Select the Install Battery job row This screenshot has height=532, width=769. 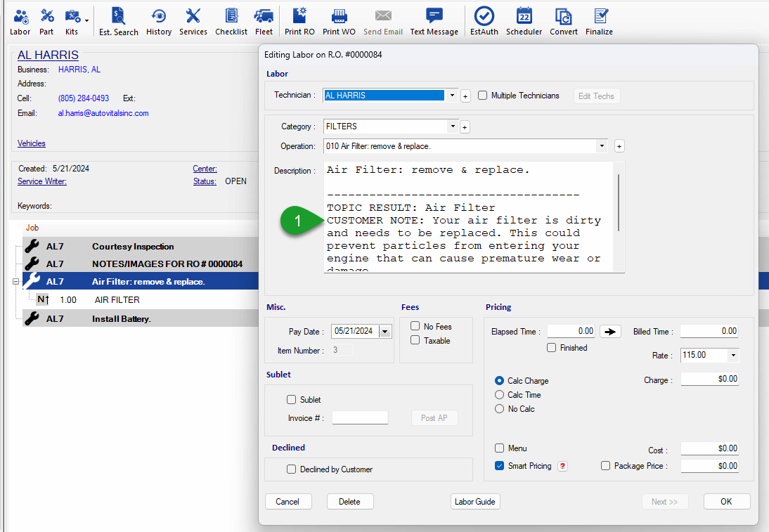(141, 319)
